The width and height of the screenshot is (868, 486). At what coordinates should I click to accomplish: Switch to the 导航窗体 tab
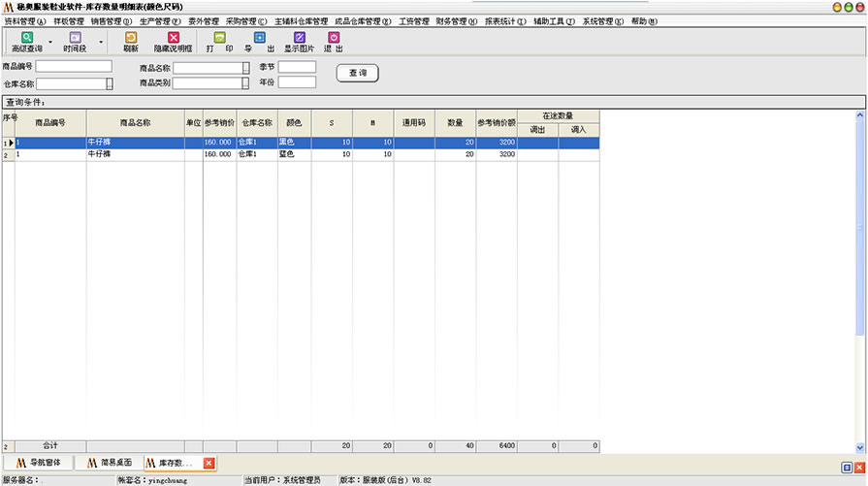click(x=39, y=463)
